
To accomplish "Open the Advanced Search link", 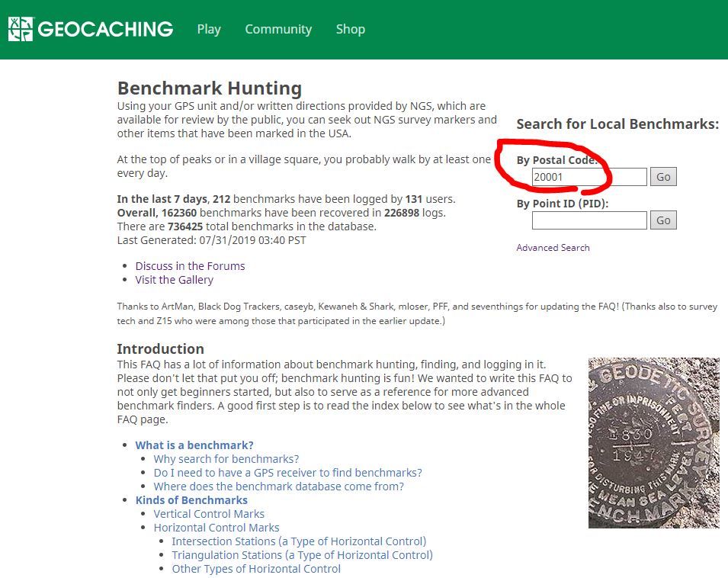I will pyautogui.click(x=553, y=248).
